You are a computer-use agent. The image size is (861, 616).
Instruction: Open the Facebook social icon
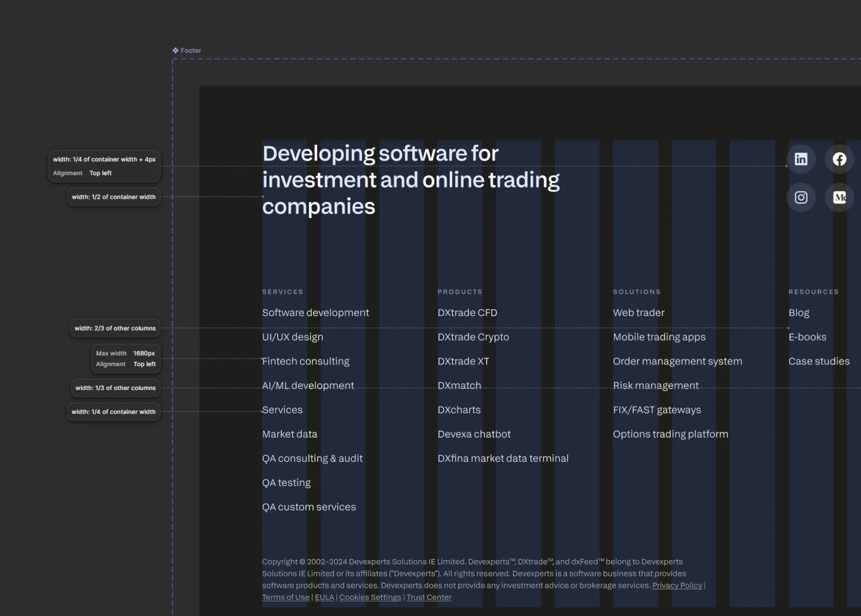pos(840,159)
